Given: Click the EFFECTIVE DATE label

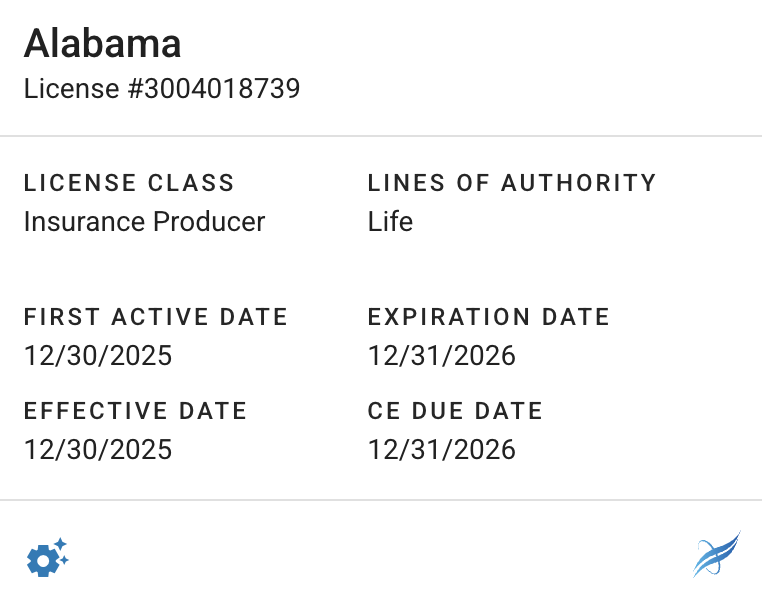Looking at the screenshot, I should pyautogui.click(x=135, y=411).
